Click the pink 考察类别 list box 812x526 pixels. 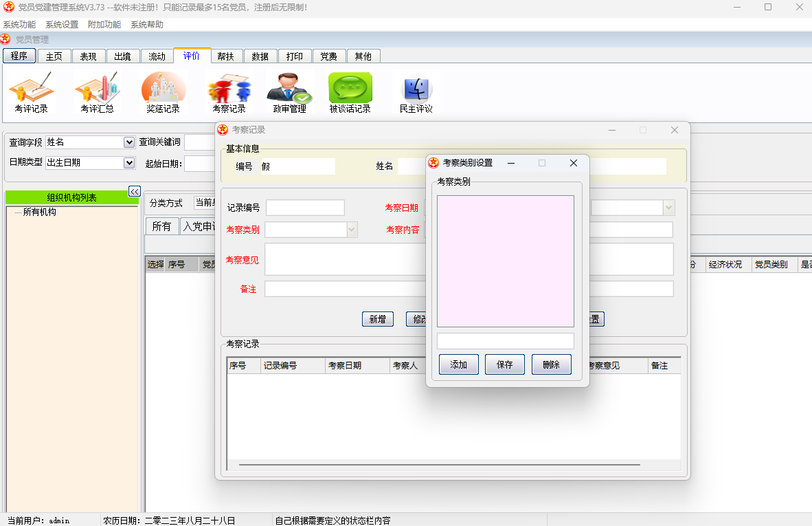click(x=506, y=261)
